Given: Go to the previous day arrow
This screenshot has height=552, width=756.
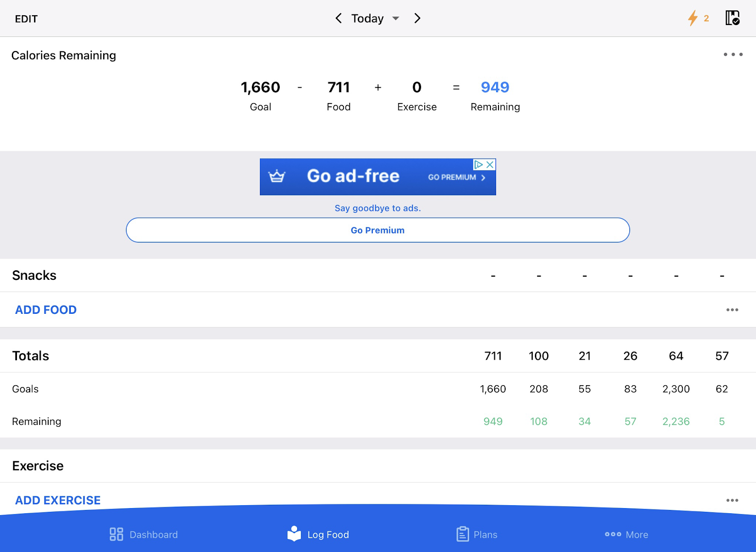Looking at the screenshot, I should (x=338, y=18).
